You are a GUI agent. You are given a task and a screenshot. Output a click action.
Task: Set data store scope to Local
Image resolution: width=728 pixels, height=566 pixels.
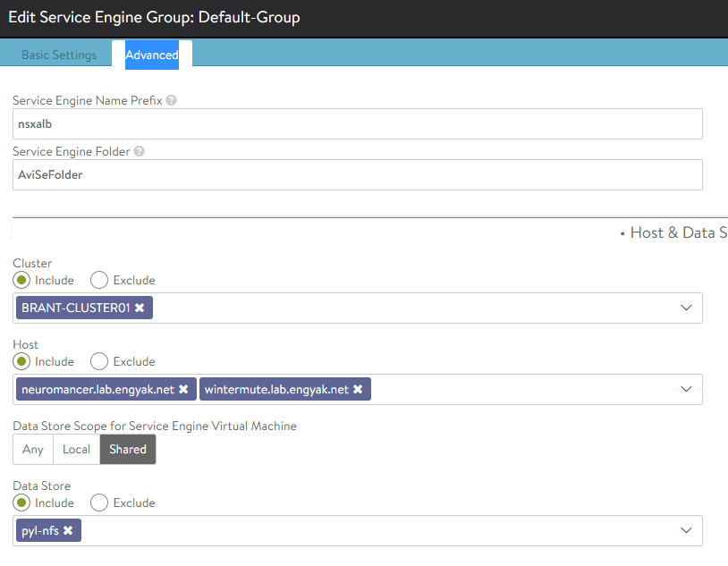tap(77, 450)
